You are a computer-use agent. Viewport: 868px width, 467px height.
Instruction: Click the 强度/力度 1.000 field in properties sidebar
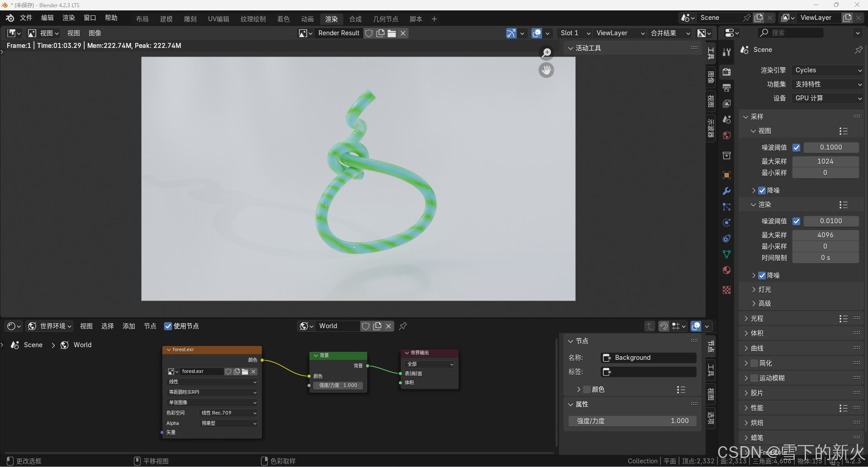point(632,421)
